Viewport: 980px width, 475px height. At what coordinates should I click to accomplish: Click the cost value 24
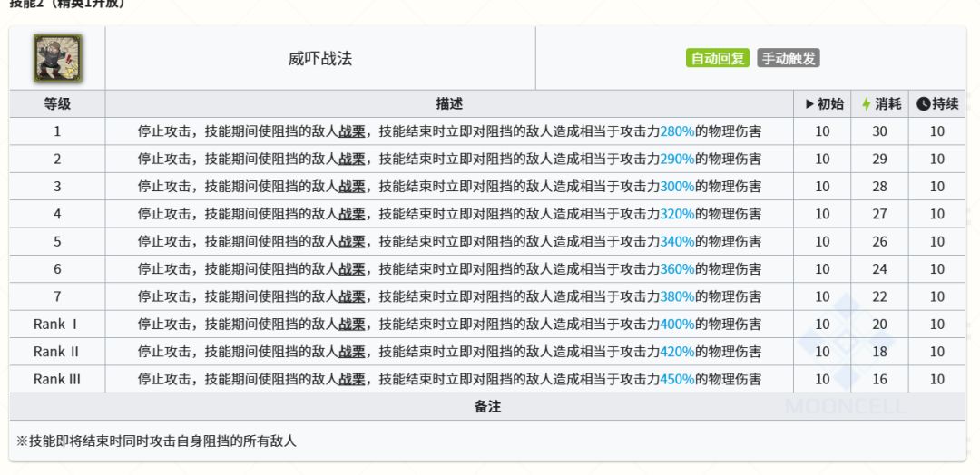879,269
